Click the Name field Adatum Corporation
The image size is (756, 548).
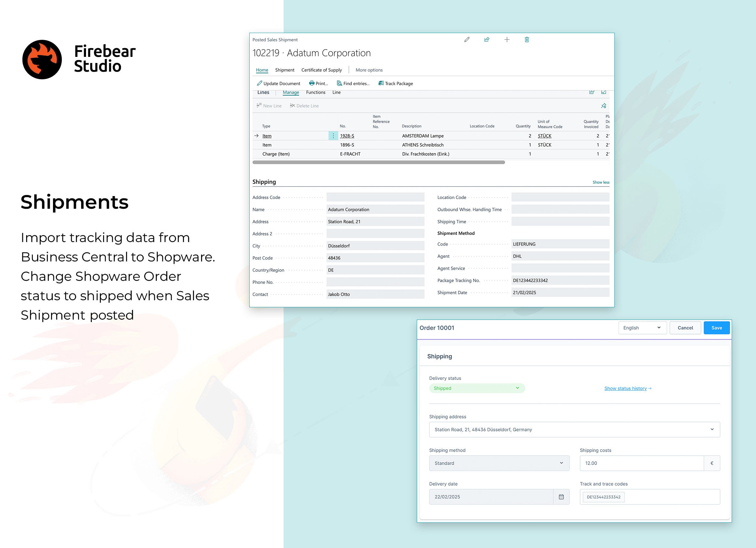[x=375, y=210]
